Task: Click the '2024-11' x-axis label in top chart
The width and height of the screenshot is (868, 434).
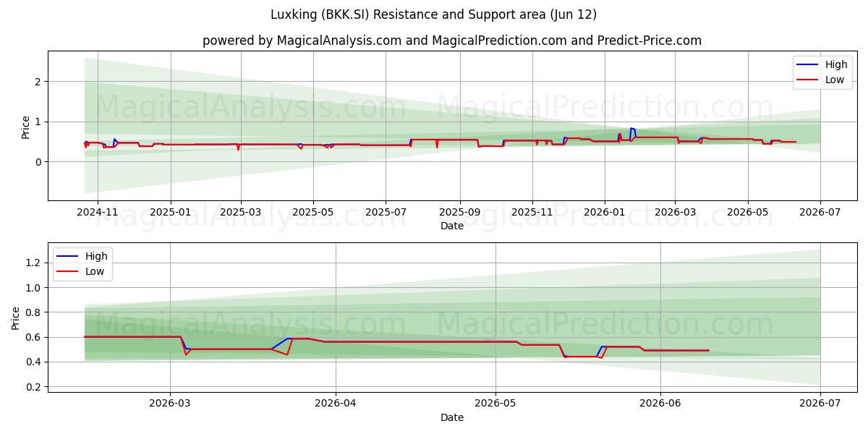Action: (97, 213)
